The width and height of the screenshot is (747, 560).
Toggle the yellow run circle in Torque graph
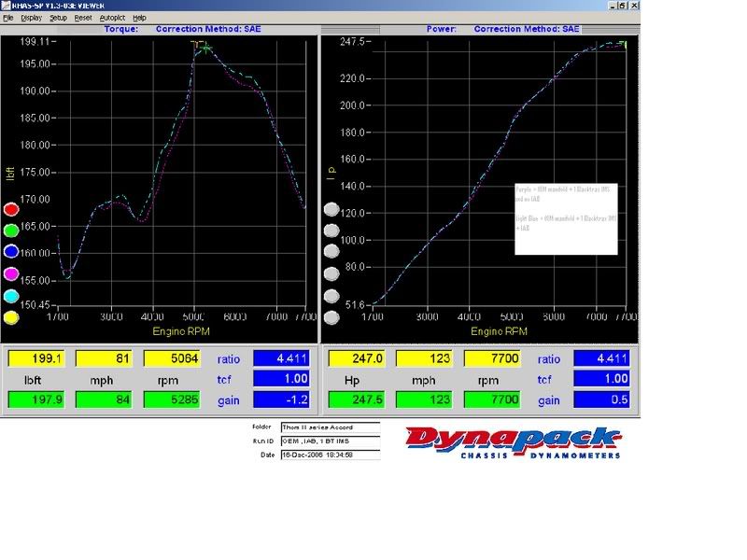pos(11,317)
